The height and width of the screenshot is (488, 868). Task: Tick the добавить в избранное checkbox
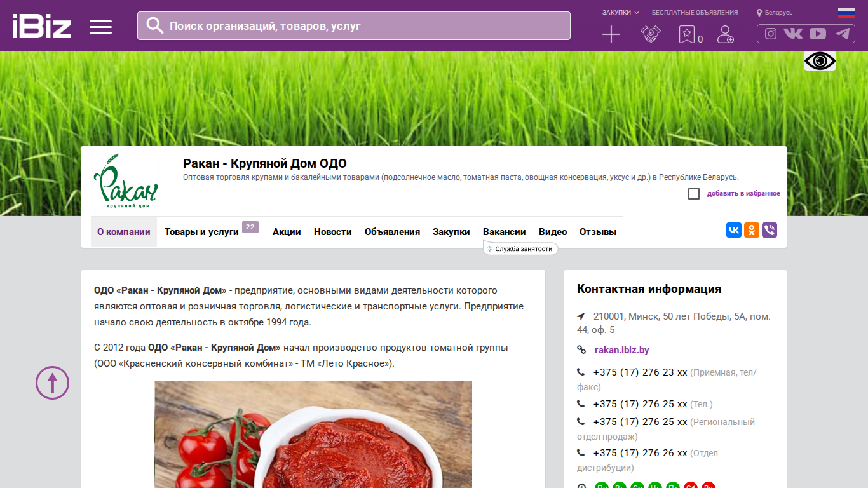pyautogui.click(x=694, y=194)
